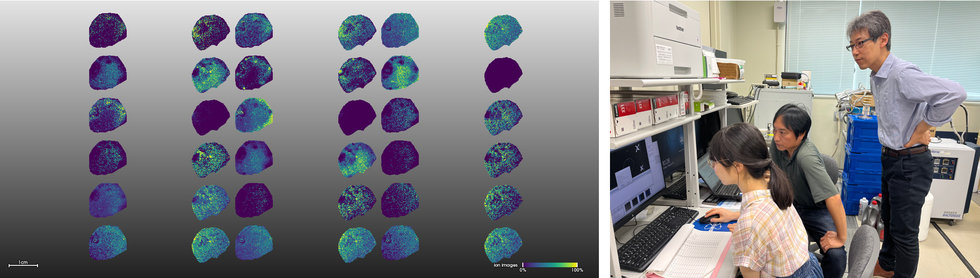Select the third-row ion image in the rightmost column
This screenshot has height=278, width=980.
coord(503,117)
